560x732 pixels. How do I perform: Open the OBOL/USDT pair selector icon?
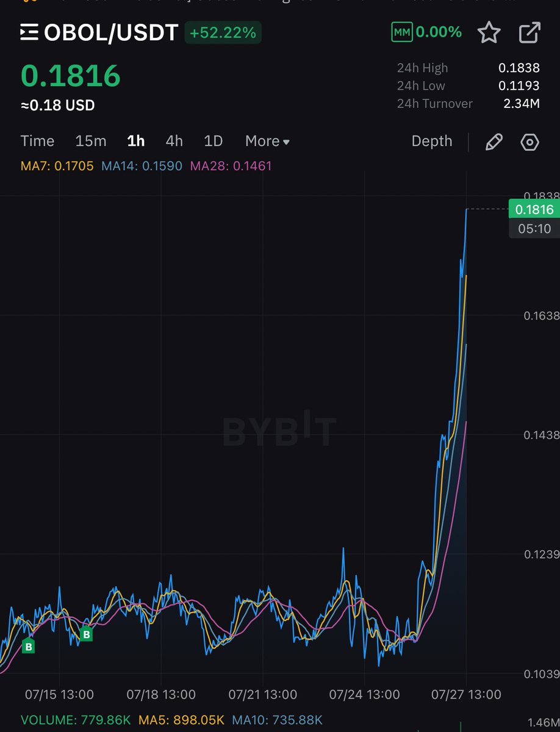pyautogui.click(x=30, y=32)
